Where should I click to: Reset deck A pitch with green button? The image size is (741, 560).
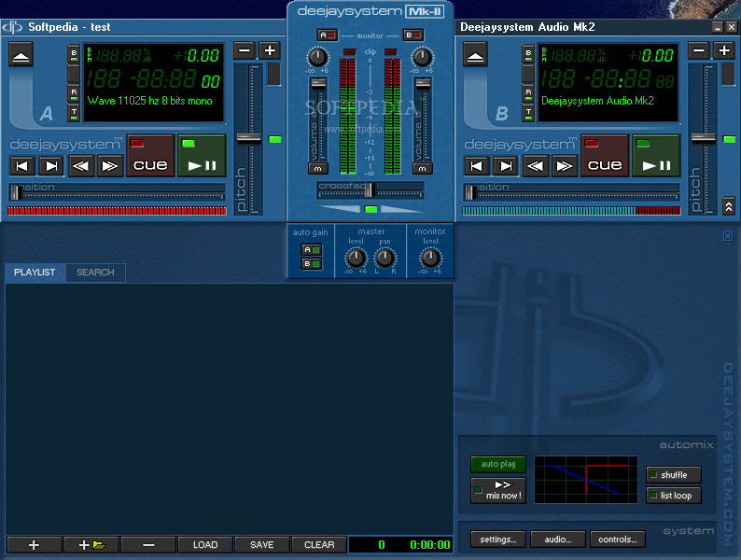pos(274,139)
